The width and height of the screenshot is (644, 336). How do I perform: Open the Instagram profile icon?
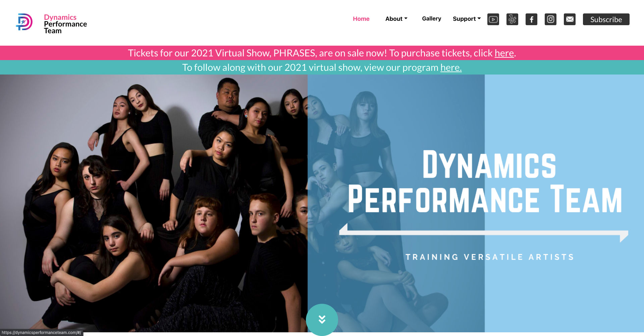coord(550,19)
